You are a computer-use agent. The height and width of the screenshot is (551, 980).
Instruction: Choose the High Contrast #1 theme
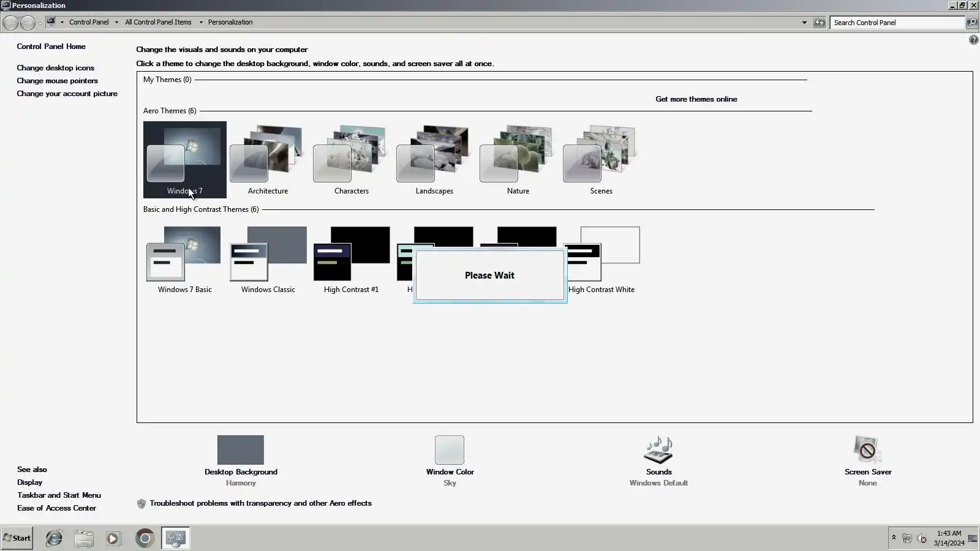(x=351, y=260)
